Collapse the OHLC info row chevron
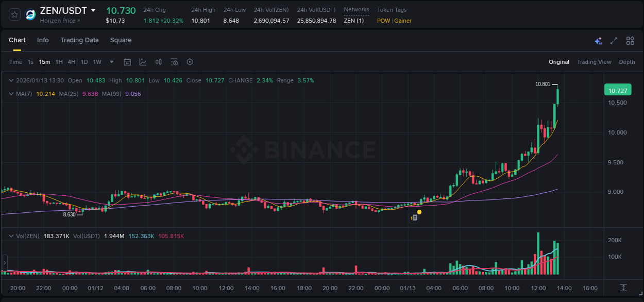Image resolution: width=644 pixels, height=302 pixels. pyautogui.click(x=11, y=80)
